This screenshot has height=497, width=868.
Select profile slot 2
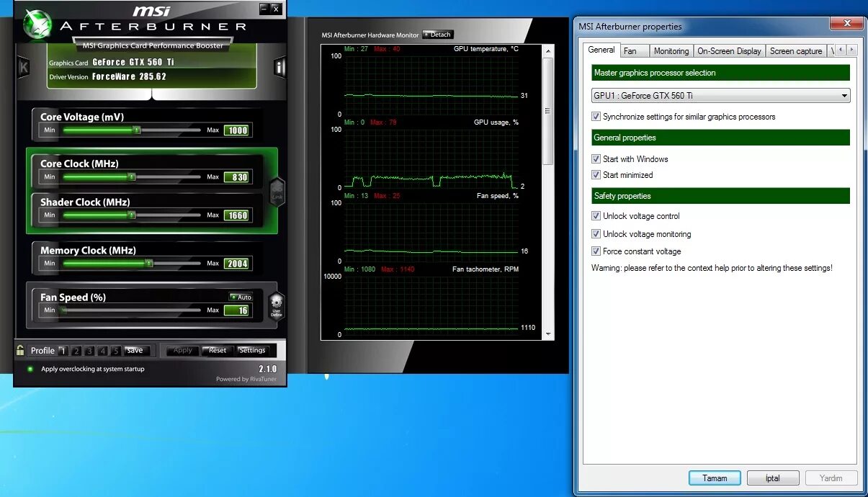click(76, 351)
